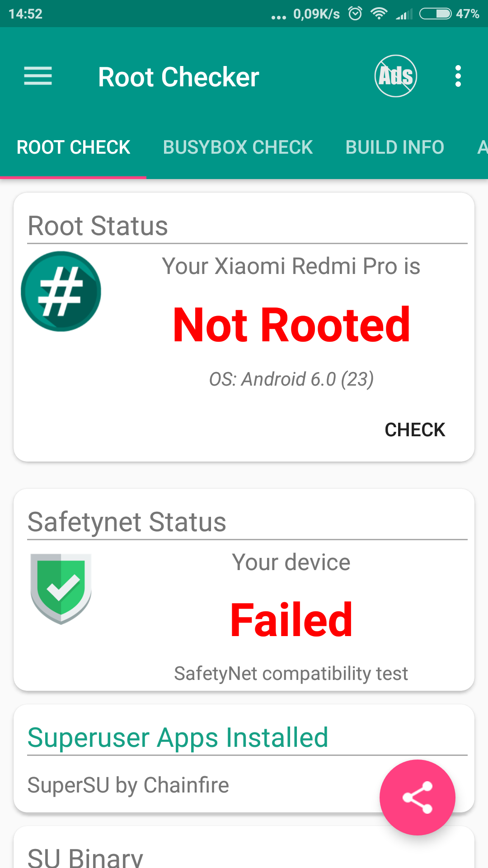The height and width of the screenshot is (868, 488).
Task: Open the three-dot overflow menu
Action: tap(458, 76)
